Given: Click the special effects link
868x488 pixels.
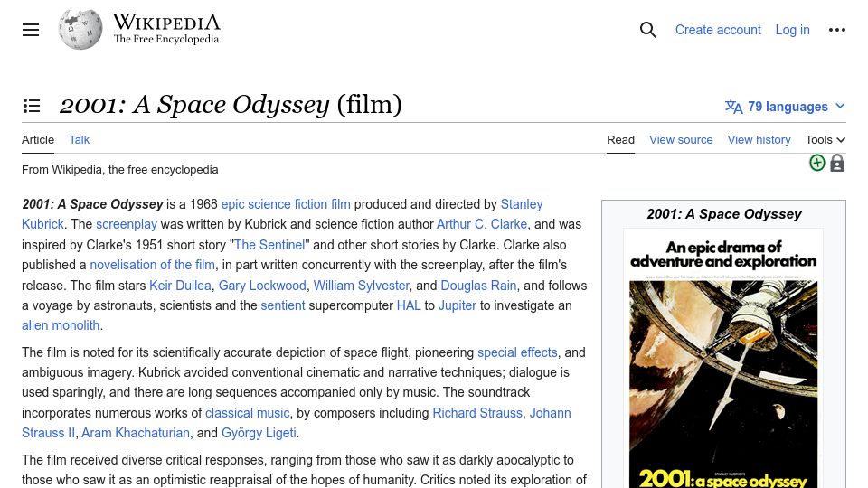Looking at the screenshot, I should pyautogui.click(x=517, y=352).
